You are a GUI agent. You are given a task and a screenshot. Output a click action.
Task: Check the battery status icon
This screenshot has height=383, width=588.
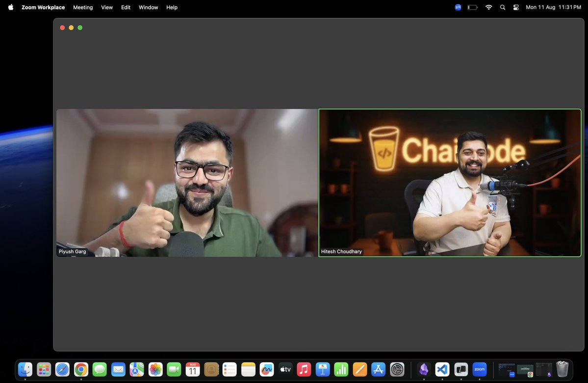(x=472, y=7)
